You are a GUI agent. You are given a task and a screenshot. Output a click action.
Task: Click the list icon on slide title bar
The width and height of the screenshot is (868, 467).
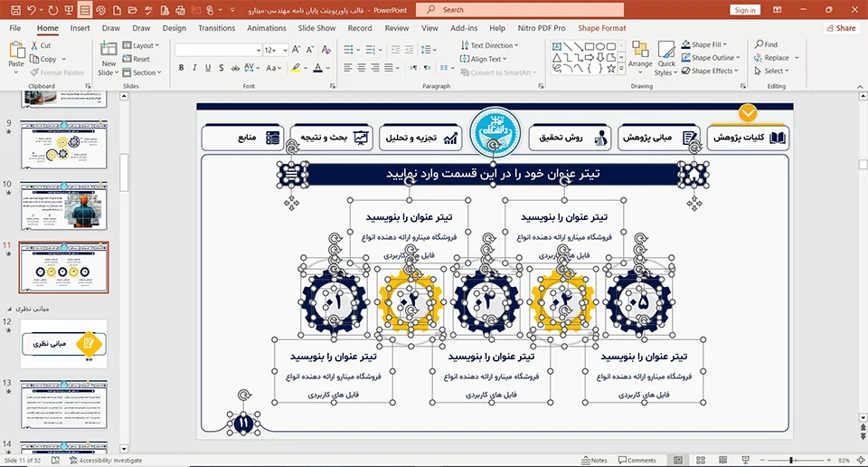292,176
